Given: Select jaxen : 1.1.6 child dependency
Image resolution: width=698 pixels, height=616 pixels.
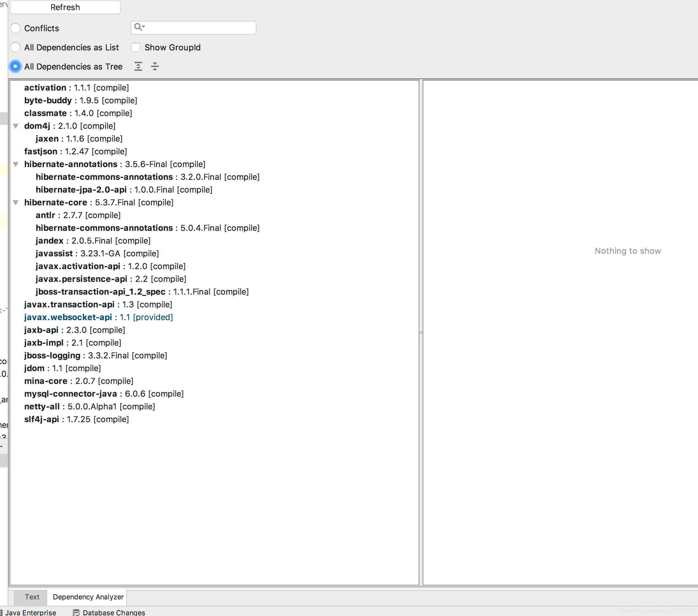Looking at the screenshot, I should [79, 139].
